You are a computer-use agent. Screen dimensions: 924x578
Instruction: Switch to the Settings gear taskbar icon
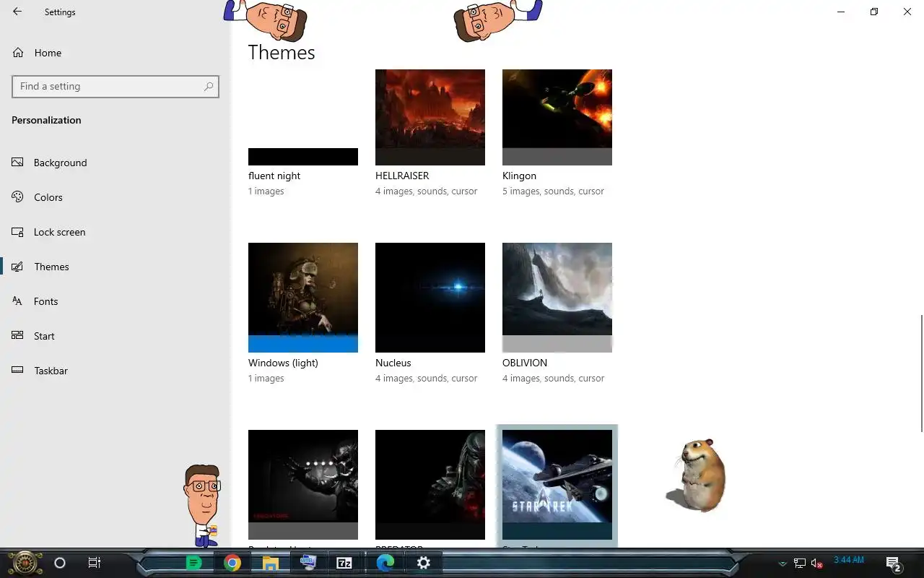tap(424, 563)
